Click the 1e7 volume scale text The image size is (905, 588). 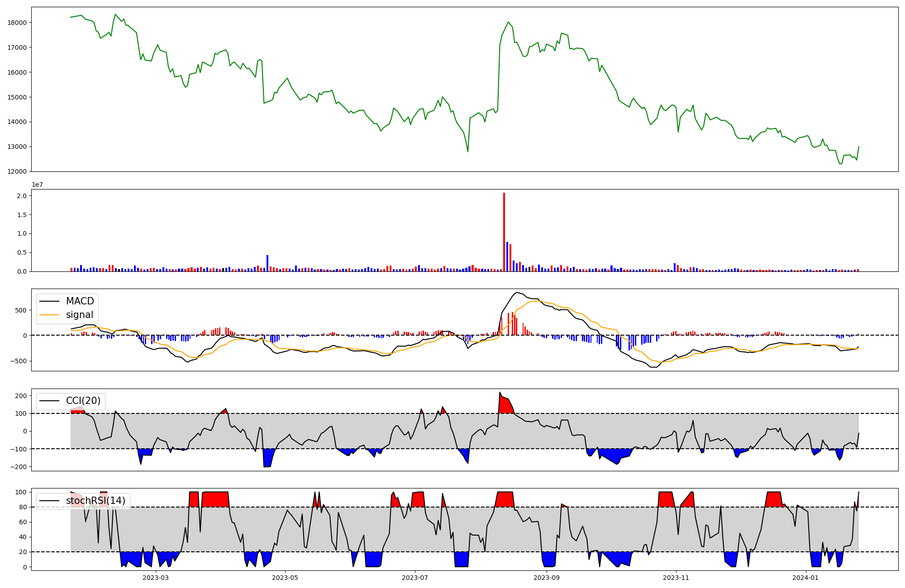click(x=37, y=185)
